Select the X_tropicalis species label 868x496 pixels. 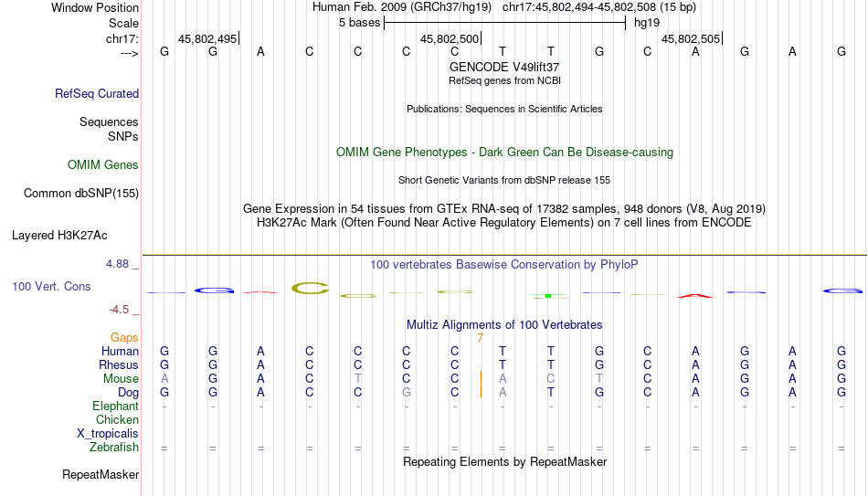point(108,434)
